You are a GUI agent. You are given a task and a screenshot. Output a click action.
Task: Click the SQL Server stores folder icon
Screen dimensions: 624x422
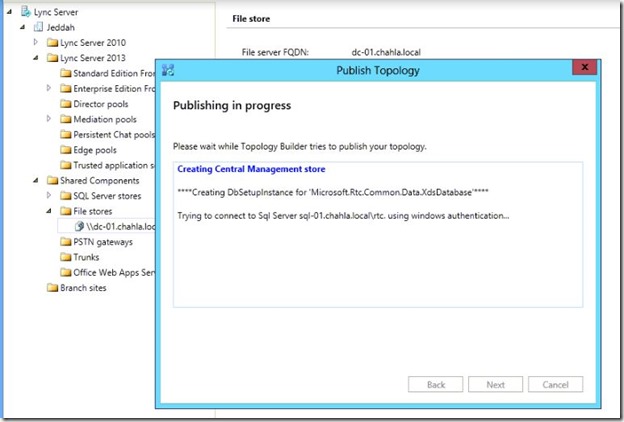pos(65,195)
